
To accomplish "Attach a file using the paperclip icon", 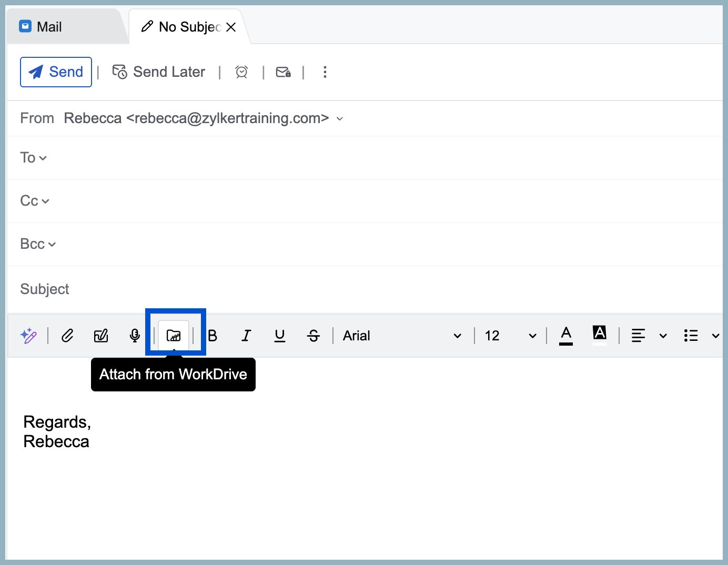I will coord(67,336).
